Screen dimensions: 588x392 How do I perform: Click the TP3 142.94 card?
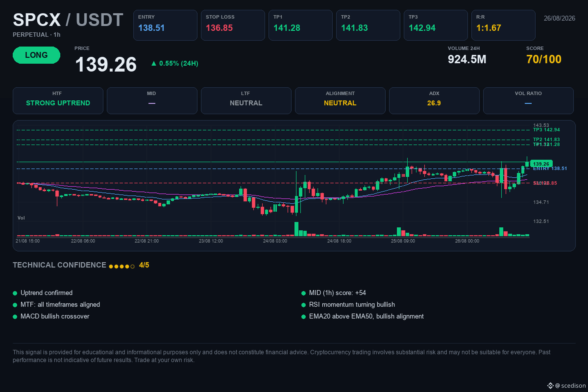tap(436, 25)
